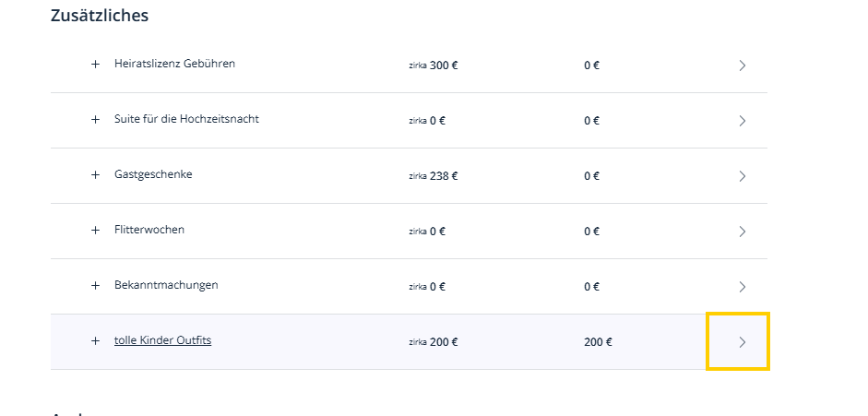Expand Bekanntmachungen row chevron
The width and height of the screenshot is (868, 416).
[743, 287]
